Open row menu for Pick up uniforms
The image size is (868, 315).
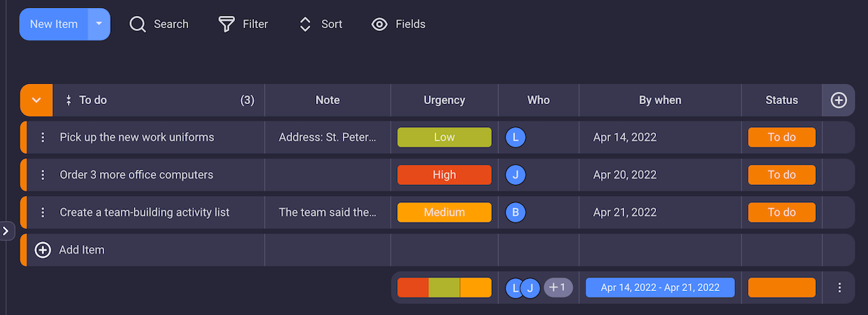click(43, 137)
